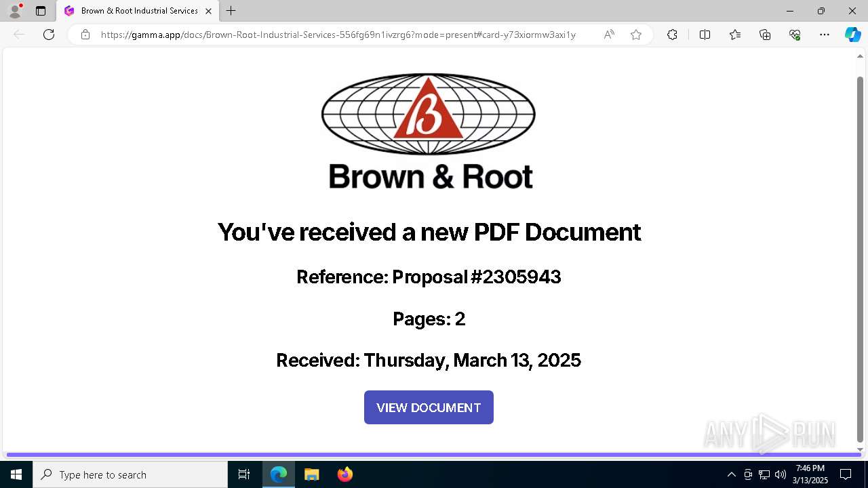Minimize the Edge browser window
868x488 pixels.
(x=789, y=11)
